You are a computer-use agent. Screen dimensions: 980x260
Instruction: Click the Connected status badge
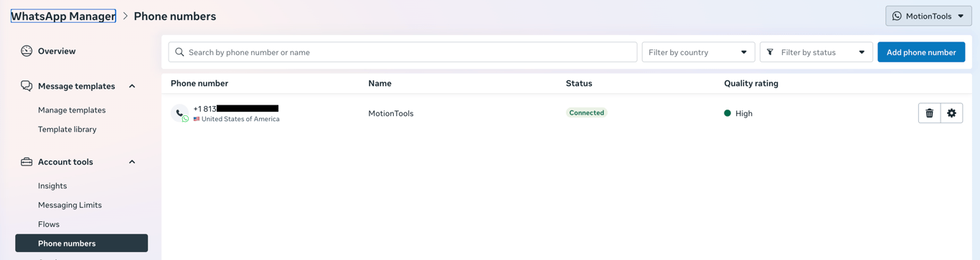tap(586, 113)
